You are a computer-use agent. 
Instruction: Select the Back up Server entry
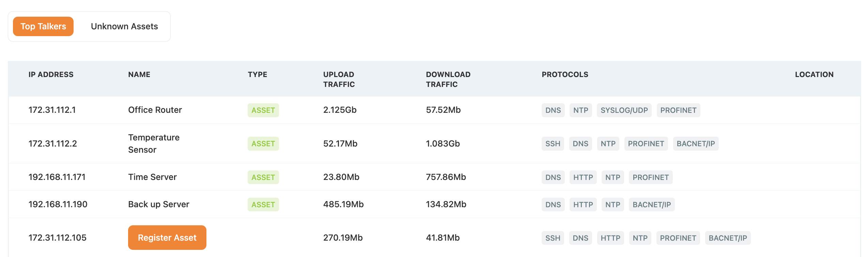pos(158,205)
